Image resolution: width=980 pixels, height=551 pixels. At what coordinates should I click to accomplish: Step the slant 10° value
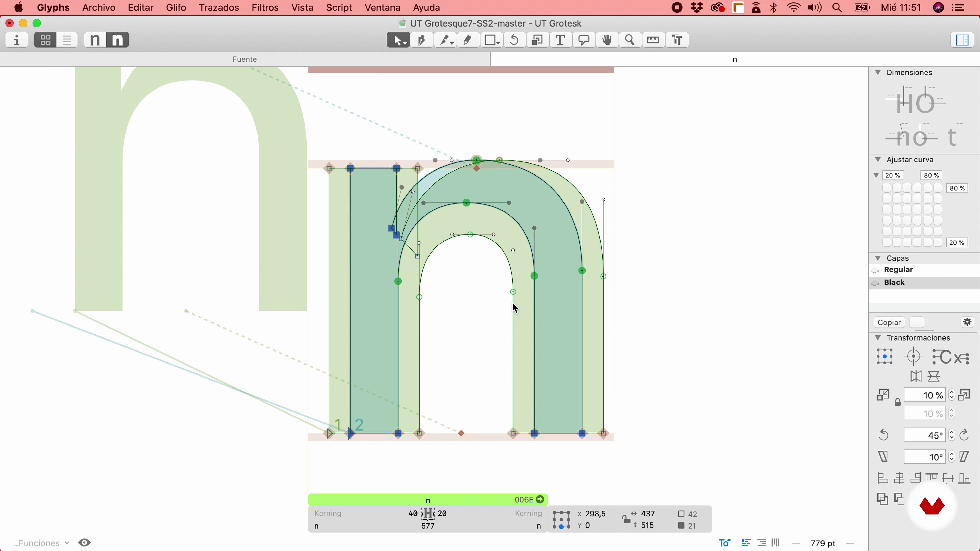(x=951, y=457)
